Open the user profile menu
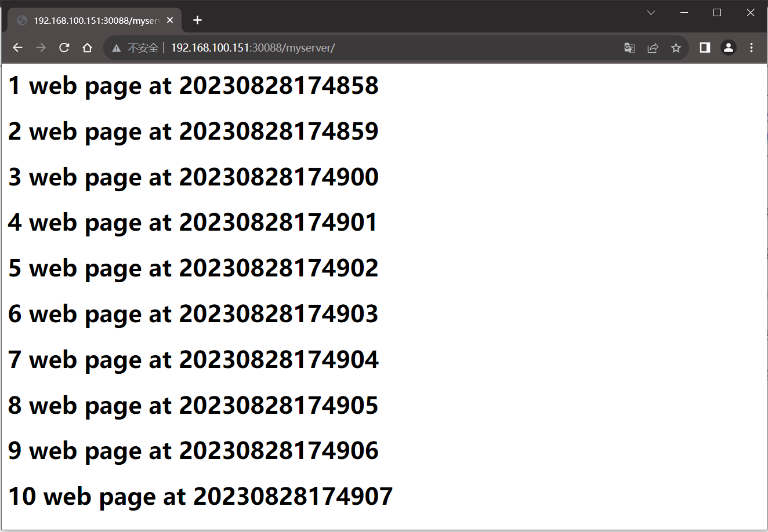This screenshot has width=768, height=532. click(729, 48)
